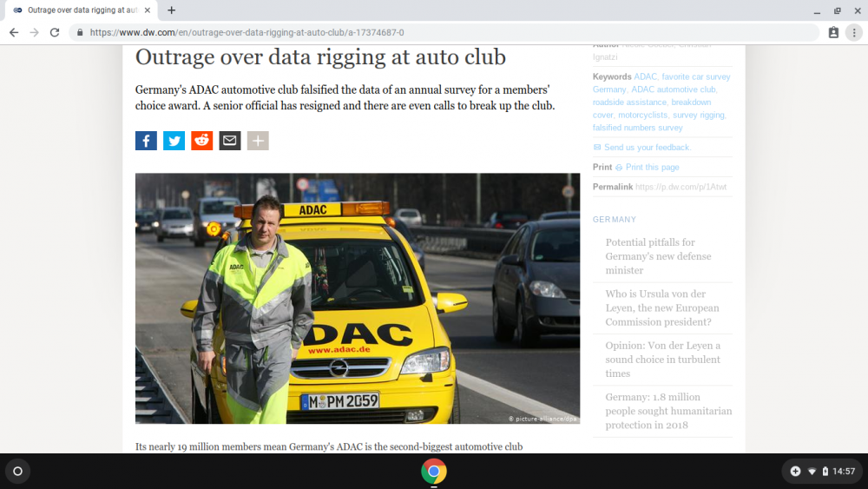Close the Outrage over data rigging tab

point(148,10)
